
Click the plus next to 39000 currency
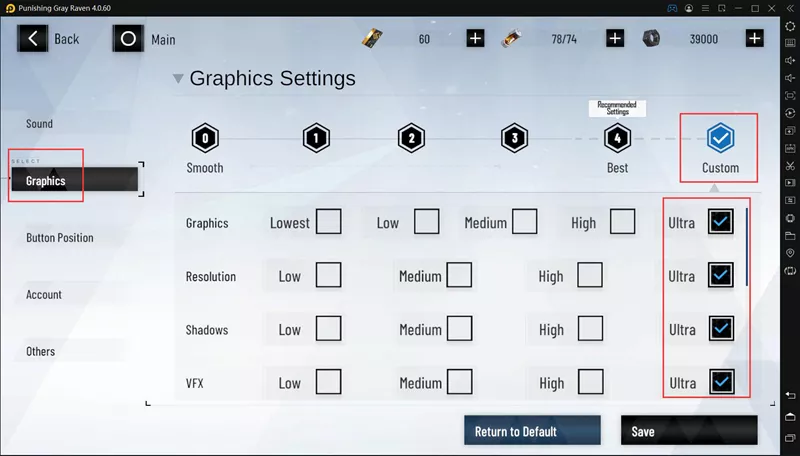click(754, 39)
